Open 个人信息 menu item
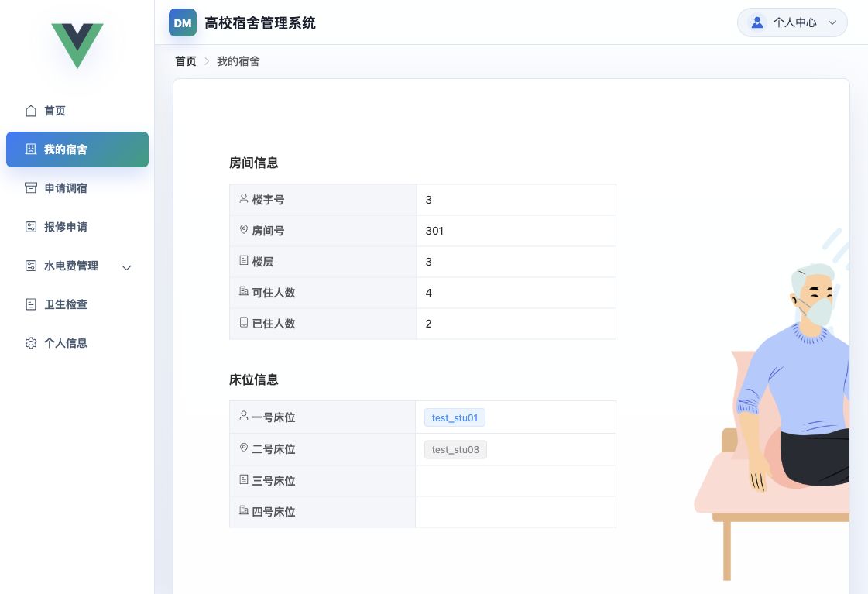This screenshot has width=868, height=594. tap(77, 343)
